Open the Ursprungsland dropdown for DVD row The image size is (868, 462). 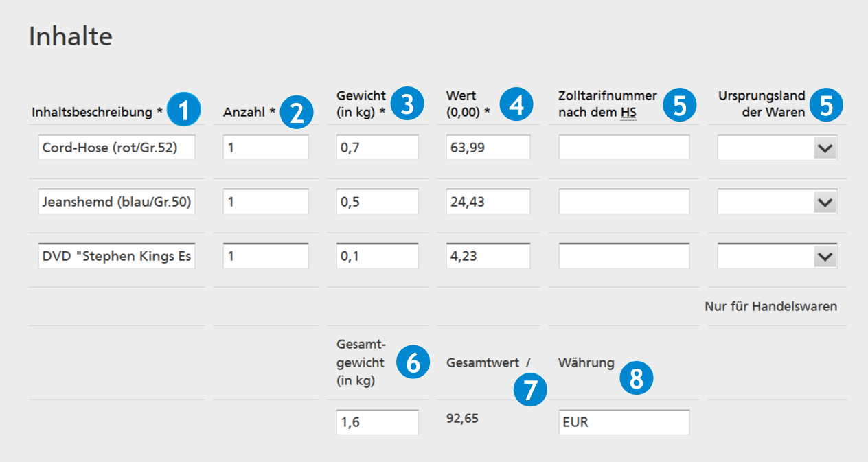pos(825,257)
